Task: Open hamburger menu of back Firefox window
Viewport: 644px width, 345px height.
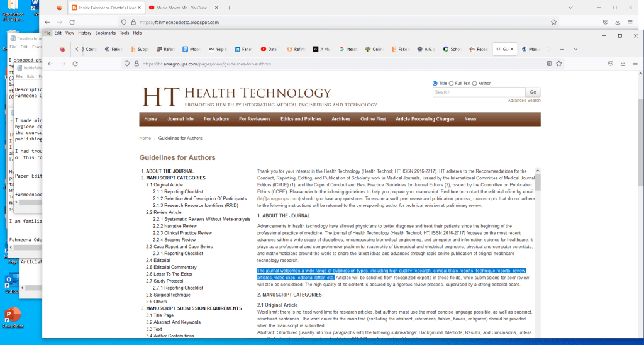Action: 630,22
